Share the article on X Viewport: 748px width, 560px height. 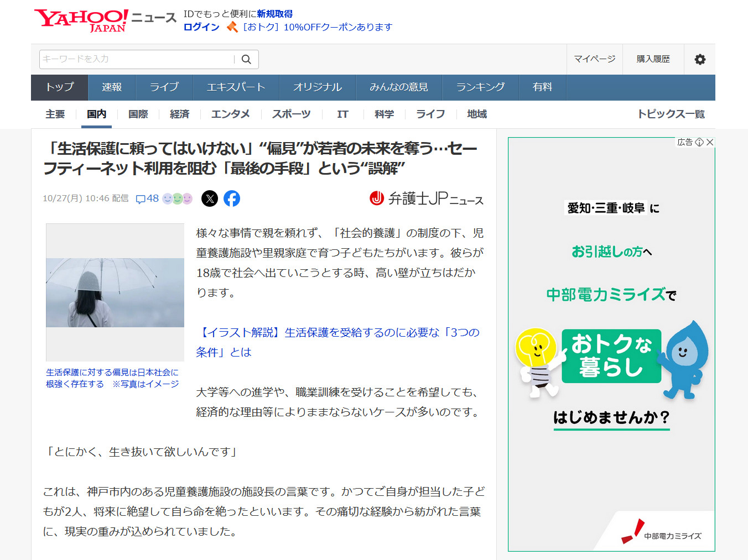210,198
